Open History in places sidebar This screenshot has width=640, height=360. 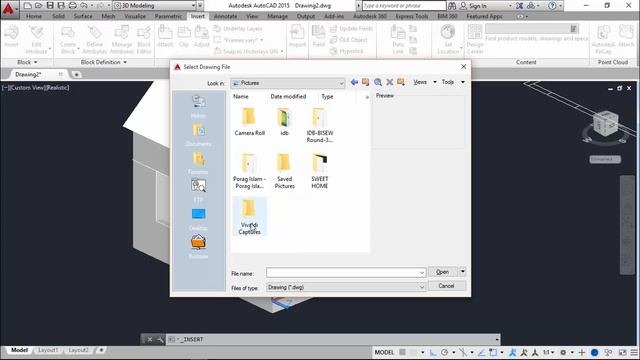(x=198, y=107)
